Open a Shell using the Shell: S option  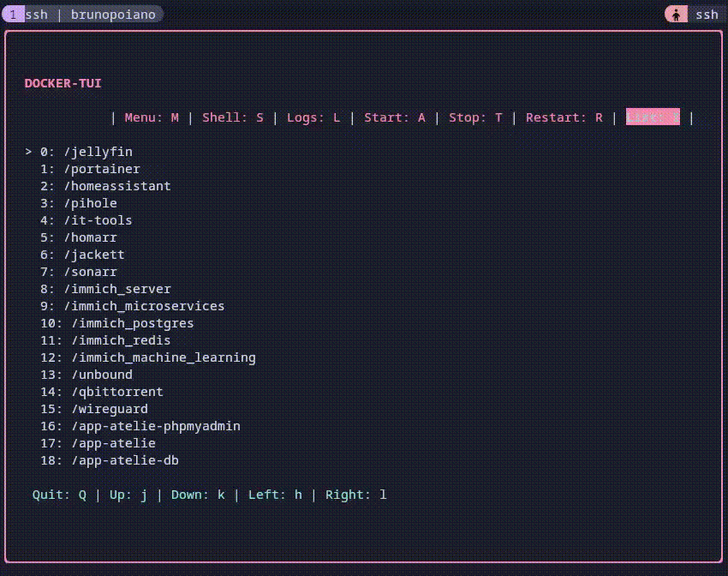point(233,117)
